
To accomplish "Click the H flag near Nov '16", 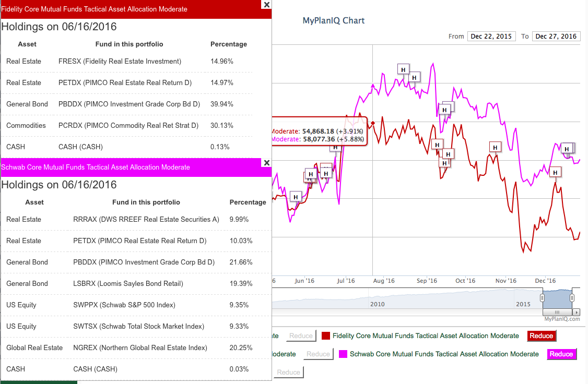I will point(495,147).
